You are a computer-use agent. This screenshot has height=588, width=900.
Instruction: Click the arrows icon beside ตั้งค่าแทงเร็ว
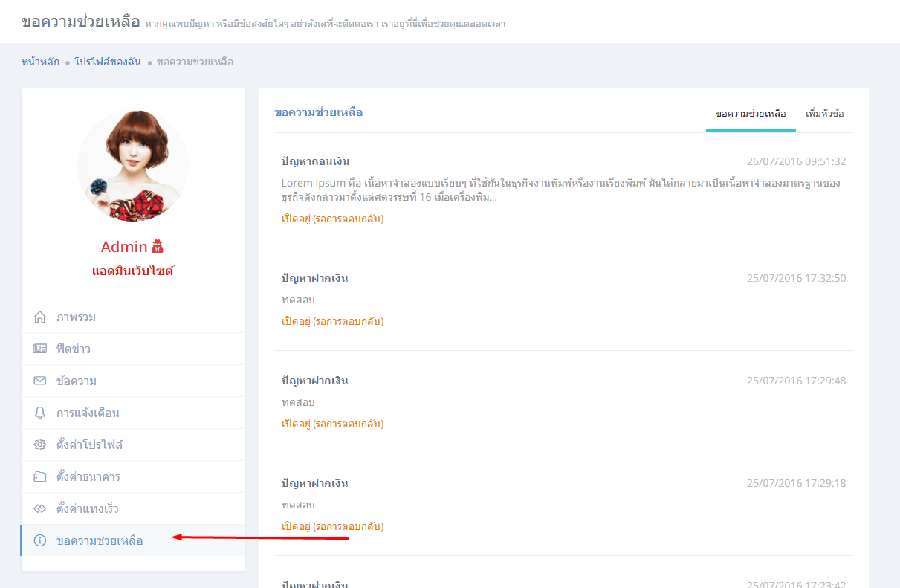click(40, 509)
